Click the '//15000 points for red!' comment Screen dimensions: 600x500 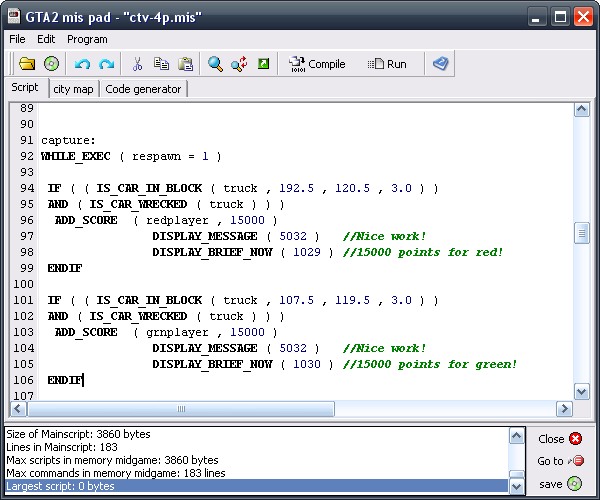pyautogui.click(x=422, y=252)
